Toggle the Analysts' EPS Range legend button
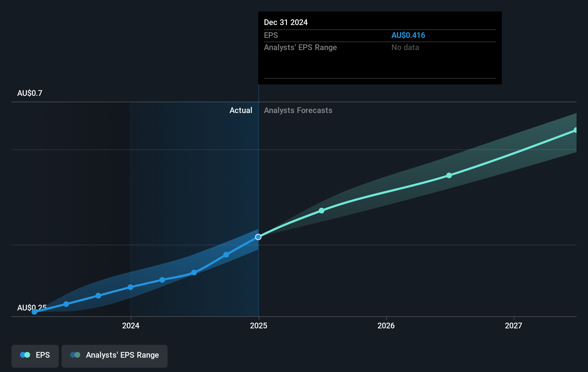The width and height of the screenshot is (588, 372). [115, 356]
